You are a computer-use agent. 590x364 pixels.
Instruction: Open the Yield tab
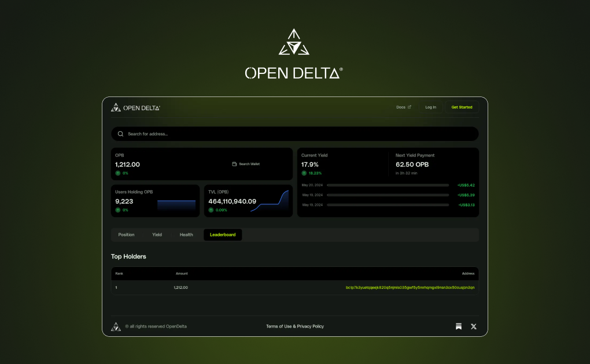tap(157, 235)
